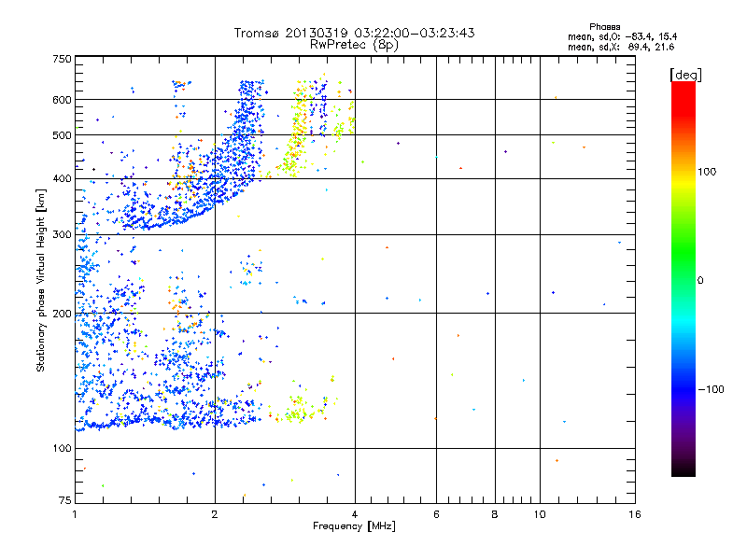Image resolution: width=747 pixels, height=560 pixels.
Task: Click the x-axis '1' frequency label
Action: (x=75, y=514)
